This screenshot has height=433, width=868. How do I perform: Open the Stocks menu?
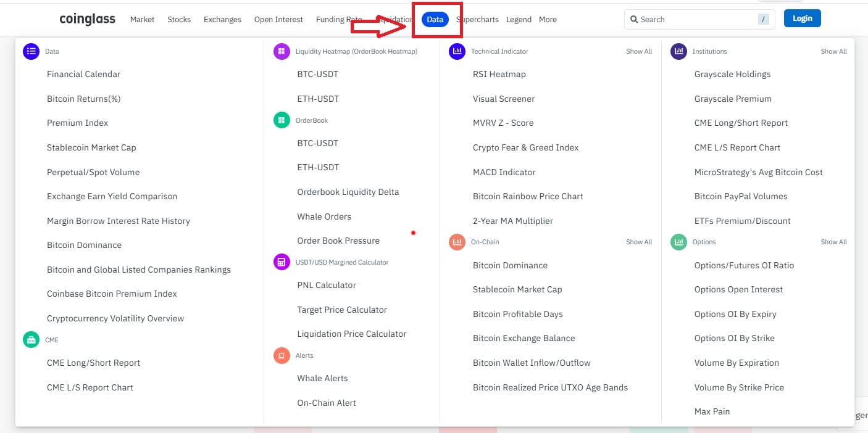pyautogui.click(x=179, y=19)
